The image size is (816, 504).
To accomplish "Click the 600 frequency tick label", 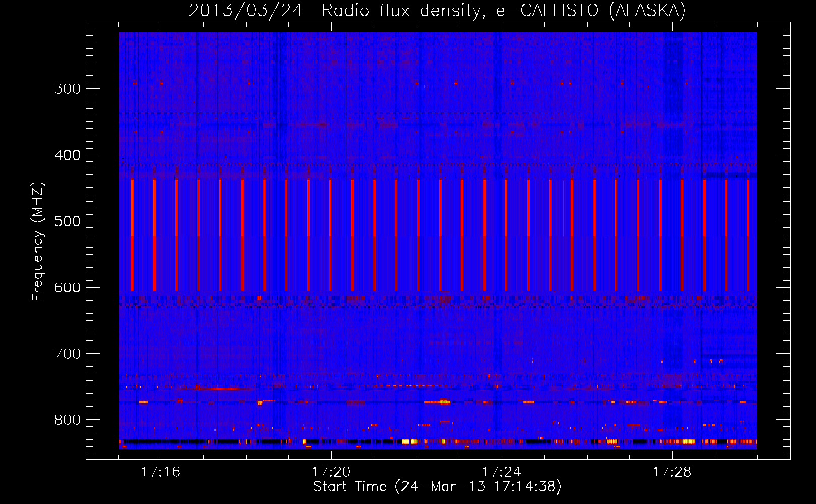I will coord(68,287).
